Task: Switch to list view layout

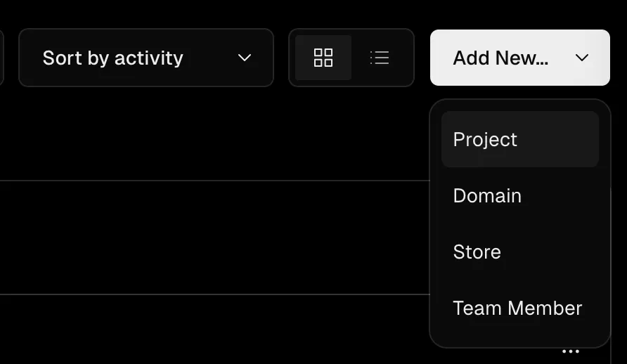Action: coord(380,58)
